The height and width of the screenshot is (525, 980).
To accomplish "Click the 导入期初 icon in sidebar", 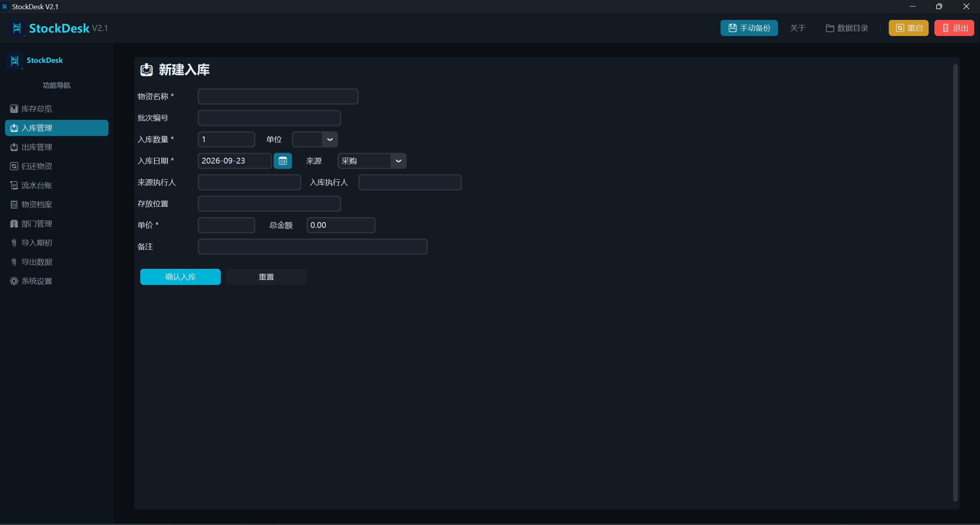I will pyautogui.click(x=14, y=243).
